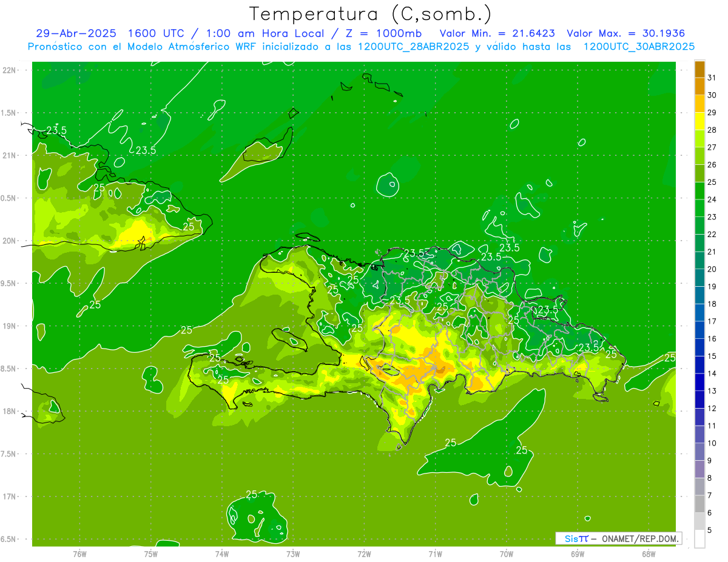Click the white swatch below the 5 label

coord(699,539)
